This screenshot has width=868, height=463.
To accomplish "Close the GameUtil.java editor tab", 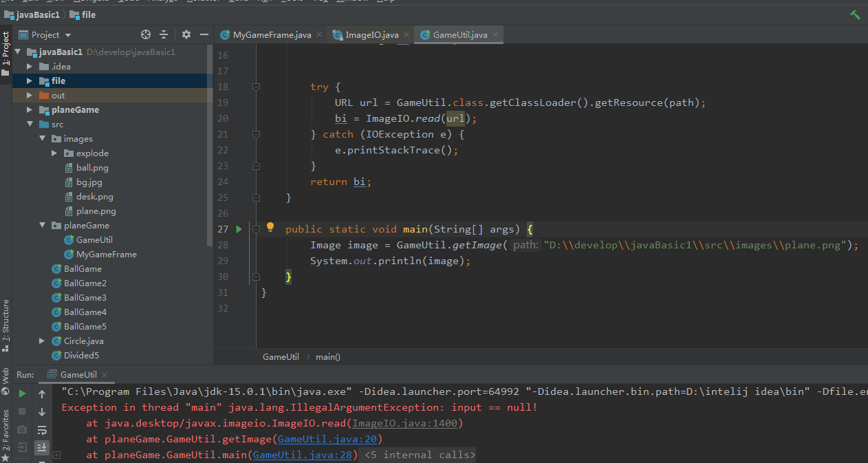I will pos(495,34).
